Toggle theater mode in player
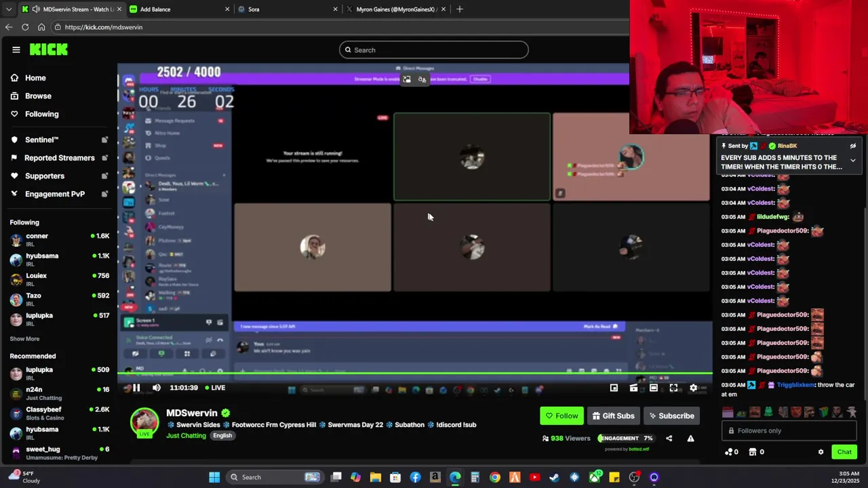868x488 pixels. click(x=654, y=388)
